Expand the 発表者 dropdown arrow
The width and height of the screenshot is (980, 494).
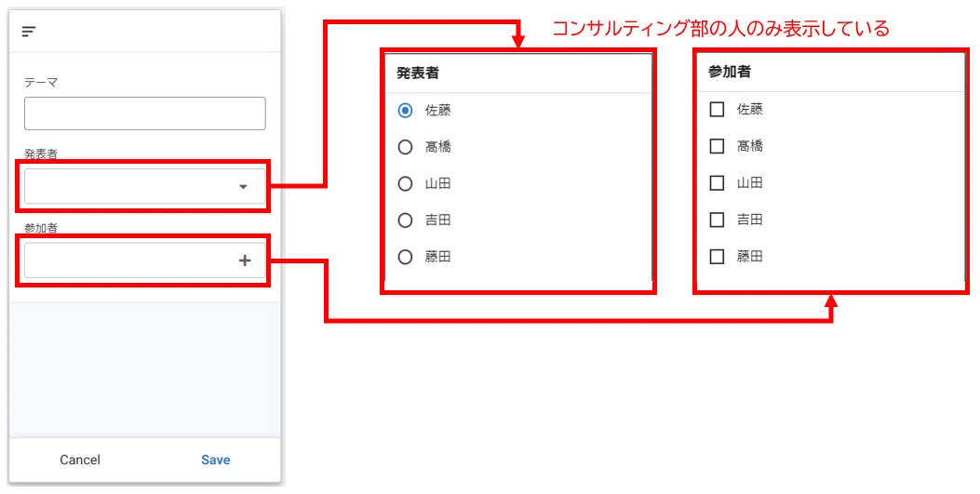point(244,187)
